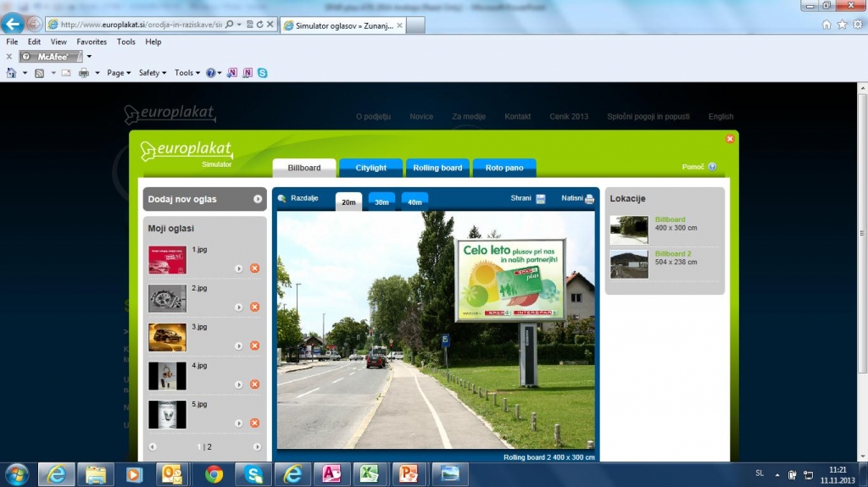
Task: Select the Billboard 2 location link
Action: [673, 253]
